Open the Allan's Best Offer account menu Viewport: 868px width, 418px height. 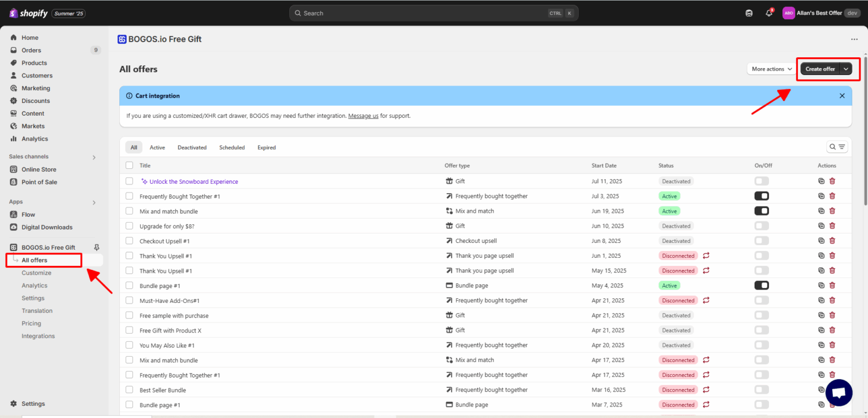click(822, 13)
